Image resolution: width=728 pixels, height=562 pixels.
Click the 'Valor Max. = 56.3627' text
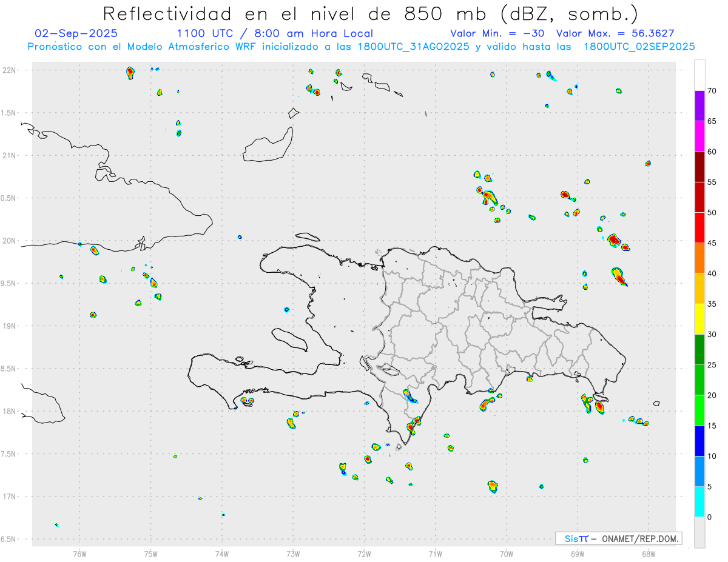[x=615, y=33]
